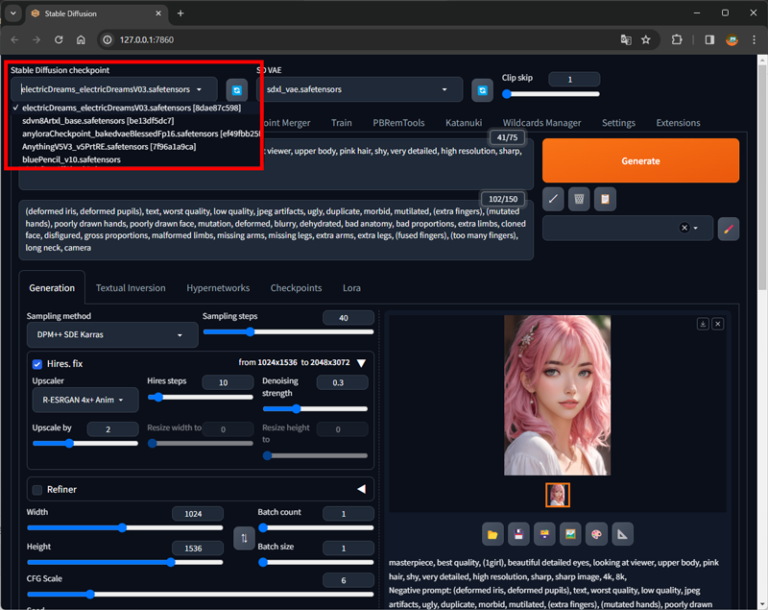768x610 pixels.
Task: Expand the styles selection dropdown
Action: coord(695,228)
